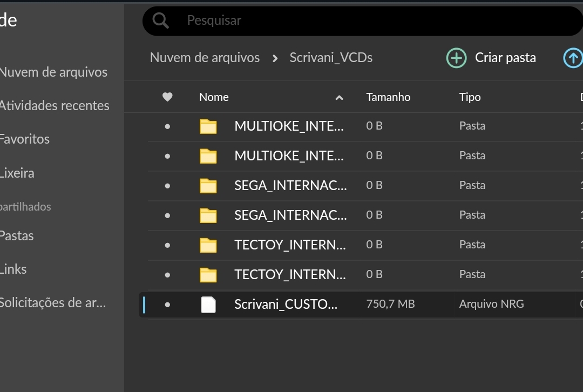Select the Scrivani_CUSTO... file name

point(286,304)
